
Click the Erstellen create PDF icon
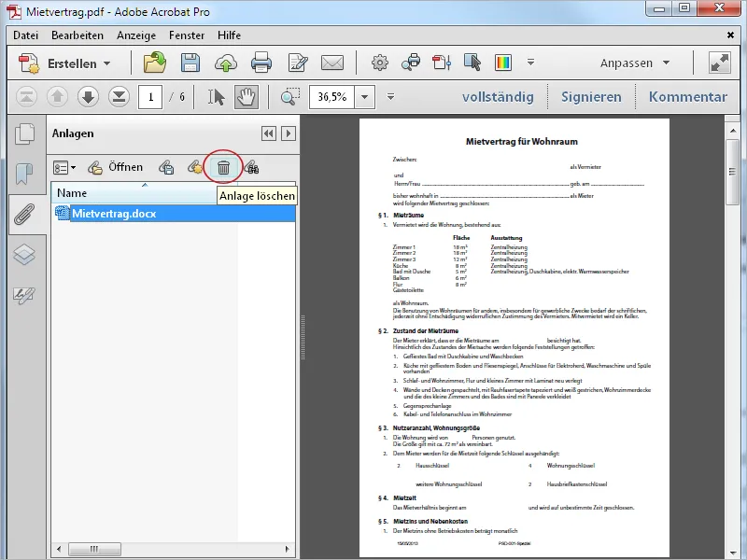coord(29,63)
